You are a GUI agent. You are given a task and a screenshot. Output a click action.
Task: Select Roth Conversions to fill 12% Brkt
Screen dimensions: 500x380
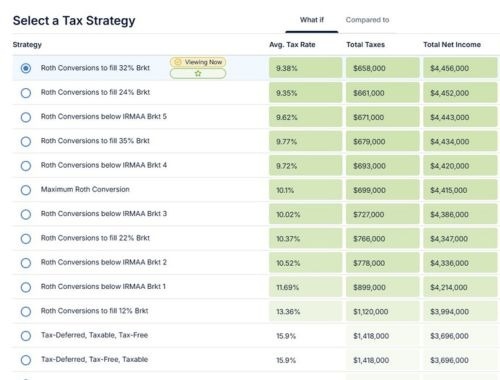point(26,311)
